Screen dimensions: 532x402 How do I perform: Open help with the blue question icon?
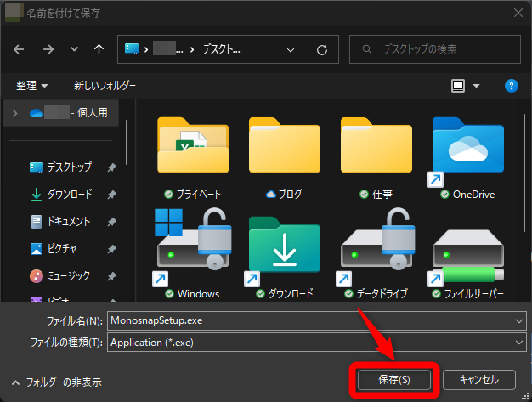512,86
